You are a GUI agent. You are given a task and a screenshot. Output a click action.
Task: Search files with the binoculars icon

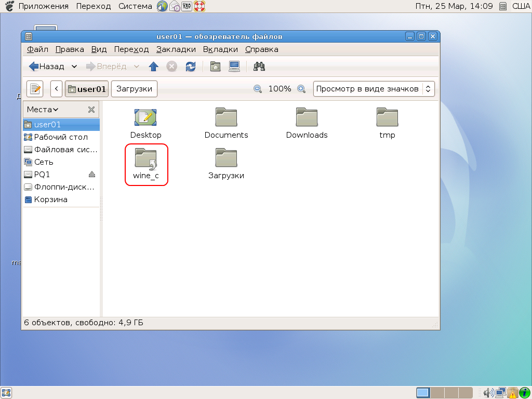click(x=259, y=66)
